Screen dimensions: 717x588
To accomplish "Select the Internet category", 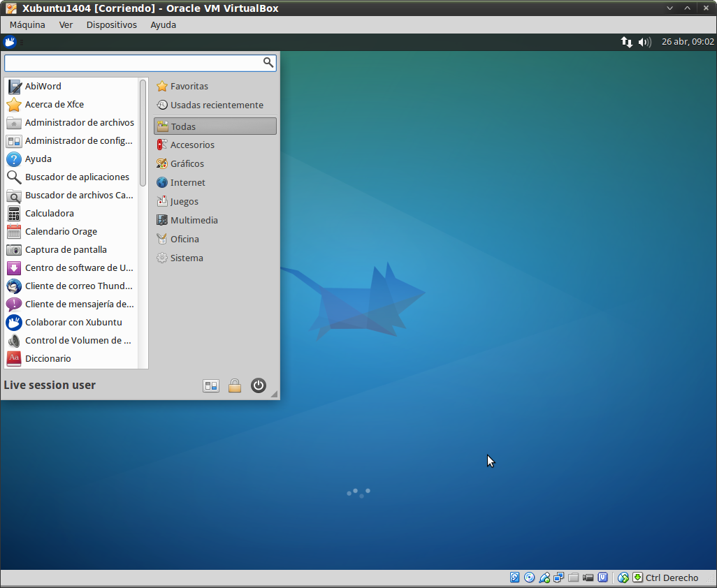I will pos(187,183).
